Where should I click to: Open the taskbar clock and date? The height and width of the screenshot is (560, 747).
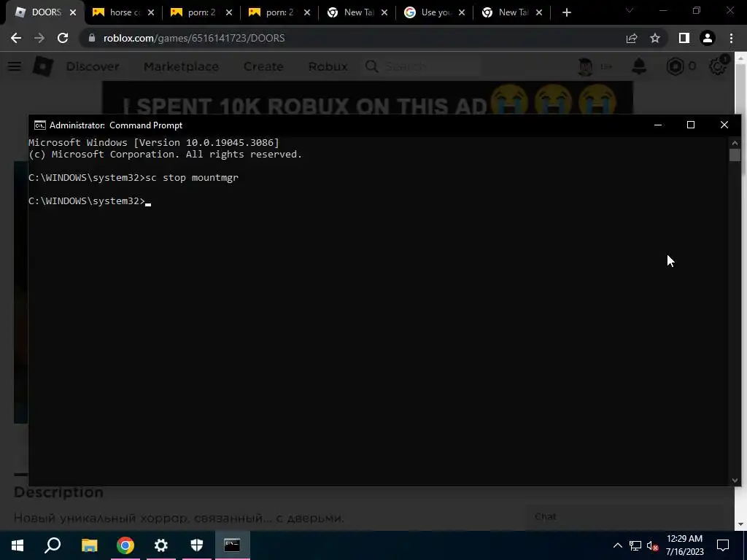click(x=684, y=545)
